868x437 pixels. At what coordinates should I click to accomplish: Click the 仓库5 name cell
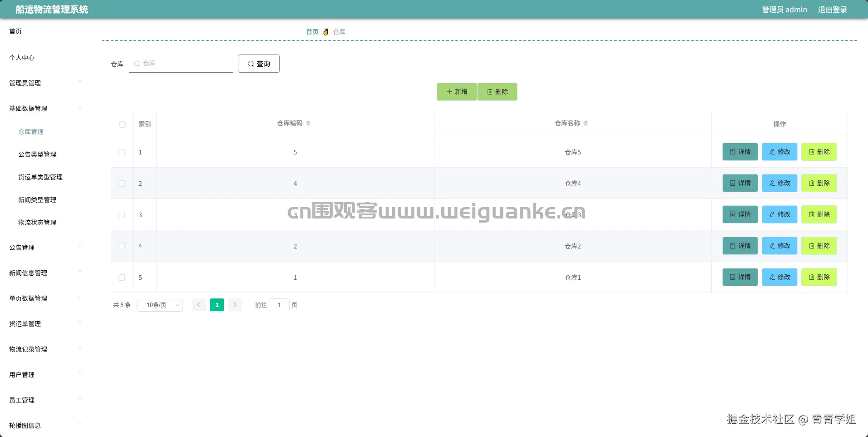(573, 152)
